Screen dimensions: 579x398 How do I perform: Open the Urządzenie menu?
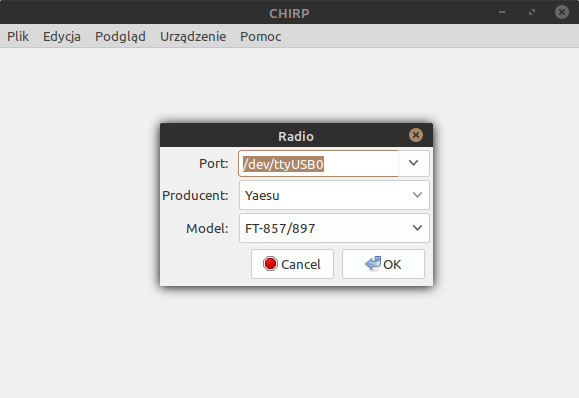193,36
